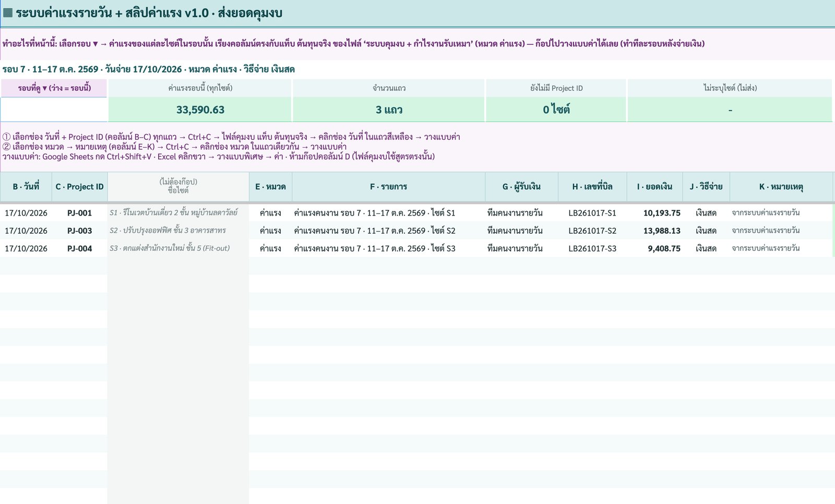
Task: Select the 'รอบที่ดู ▼ (ว่าง = รอบนี้)' label cell
Action: pyautogui.click(x=54, y=88)
